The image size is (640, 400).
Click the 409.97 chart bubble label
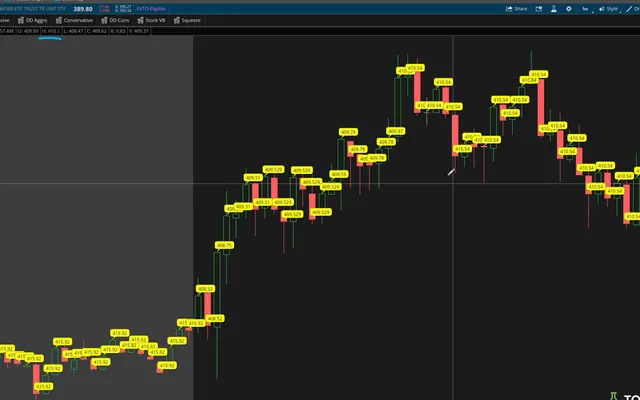(396, 131)
